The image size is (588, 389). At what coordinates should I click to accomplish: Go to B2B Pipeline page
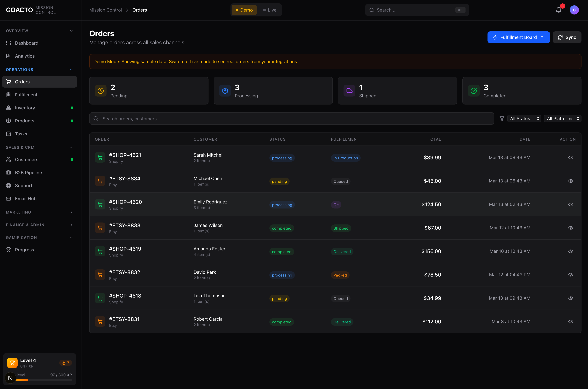(28, 173)
